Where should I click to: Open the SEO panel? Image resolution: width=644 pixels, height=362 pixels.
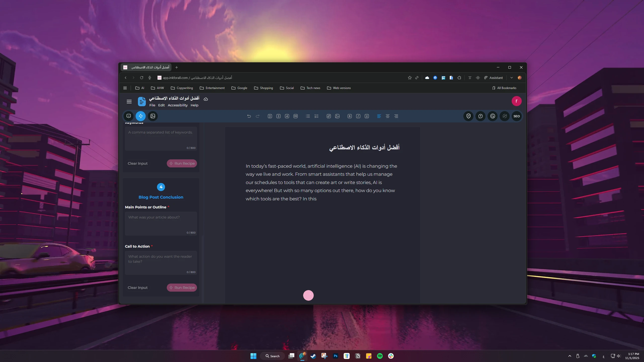click(x=516, y=116)
